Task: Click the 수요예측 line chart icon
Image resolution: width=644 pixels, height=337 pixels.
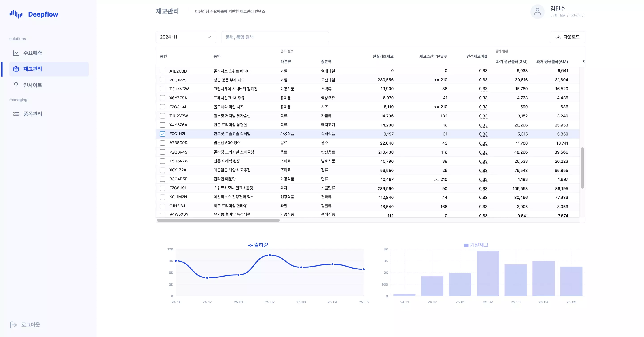Action: coord(16,53)
